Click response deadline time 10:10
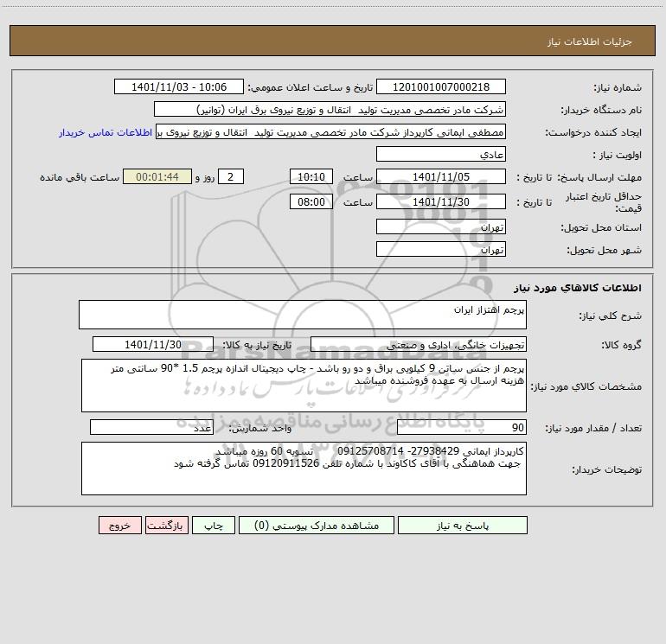This screenshot has height=644, width=666. (311, 176)
